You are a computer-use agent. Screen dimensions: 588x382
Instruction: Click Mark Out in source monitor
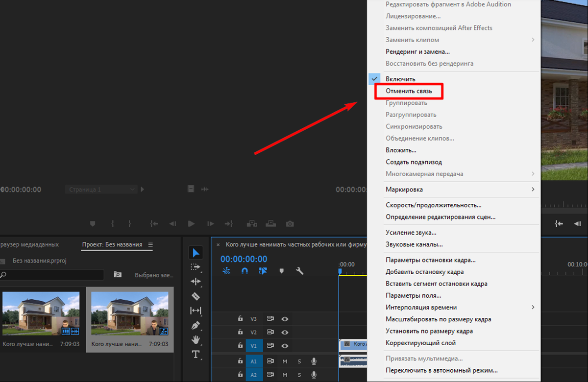point(130,224)
